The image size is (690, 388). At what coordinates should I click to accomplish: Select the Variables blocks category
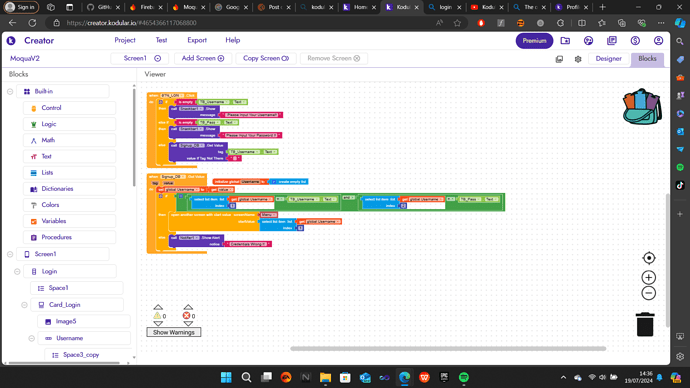(x=69, y=221)
